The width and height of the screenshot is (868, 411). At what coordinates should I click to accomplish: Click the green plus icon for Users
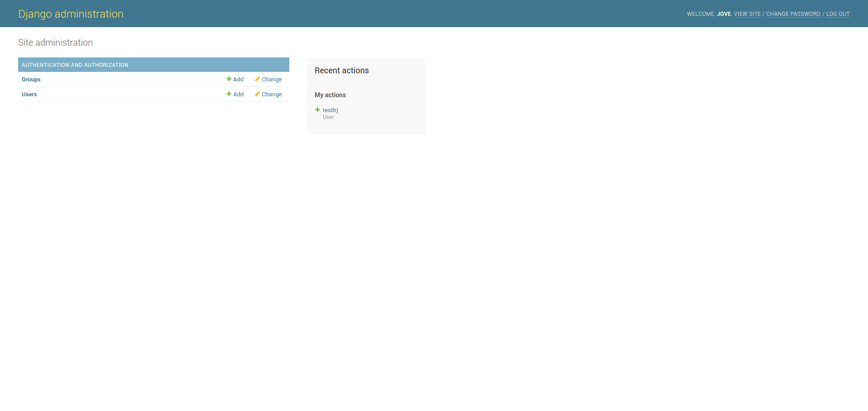229,94
